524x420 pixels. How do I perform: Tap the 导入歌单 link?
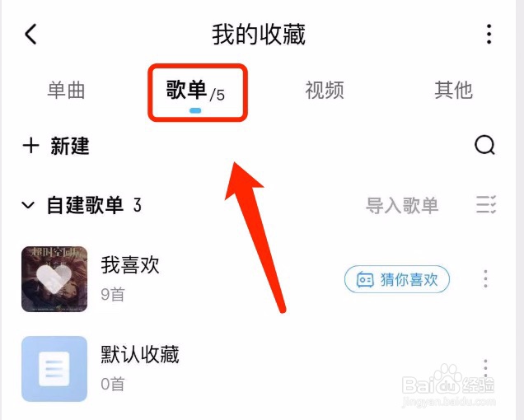point(402,205)
